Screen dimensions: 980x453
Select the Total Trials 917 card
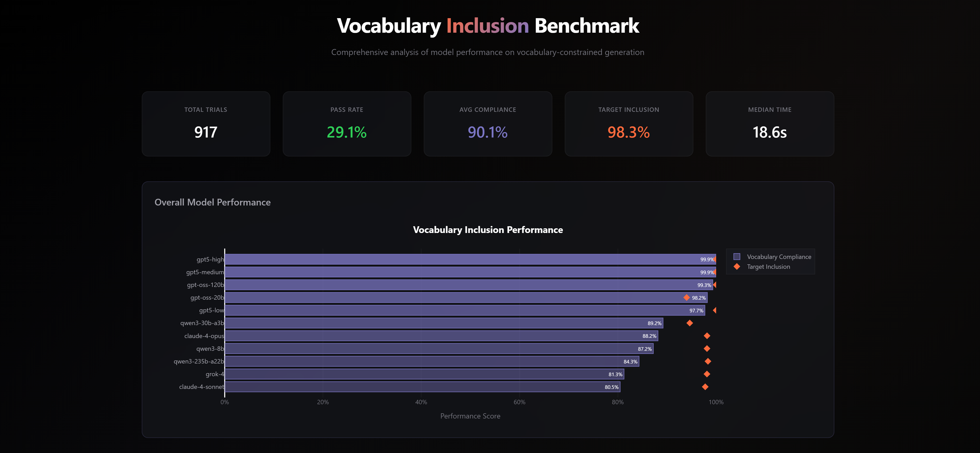point(206,124)
